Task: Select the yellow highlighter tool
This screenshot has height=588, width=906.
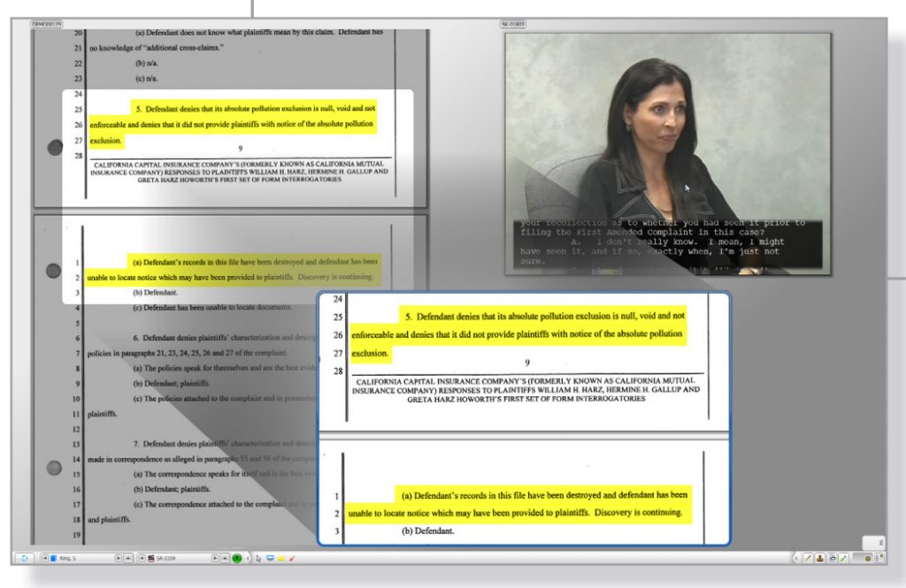Action: tap(280, 558)
